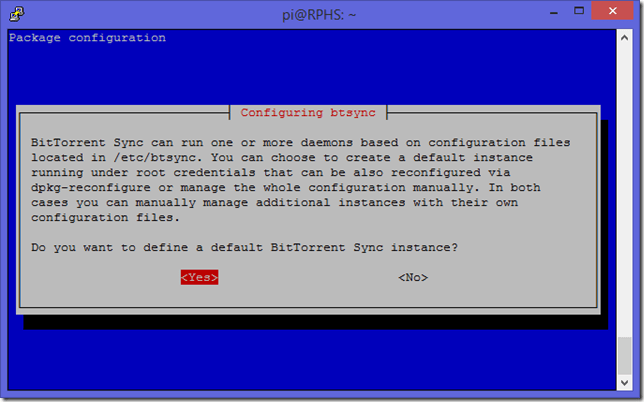Click the "Configuring btsync" dialog title
This screenshot has width=644, height=402.
click(308, 112)
